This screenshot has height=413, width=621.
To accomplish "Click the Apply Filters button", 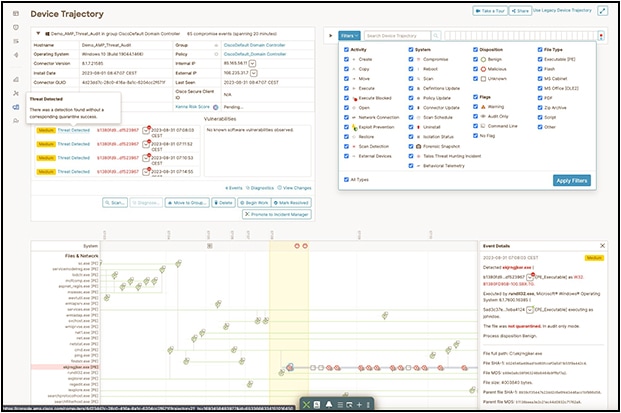I will point(571,181).
